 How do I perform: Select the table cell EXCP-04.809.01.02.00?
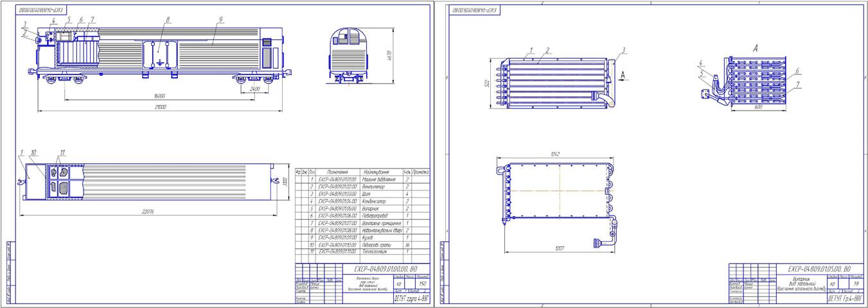tap(337, 186)
